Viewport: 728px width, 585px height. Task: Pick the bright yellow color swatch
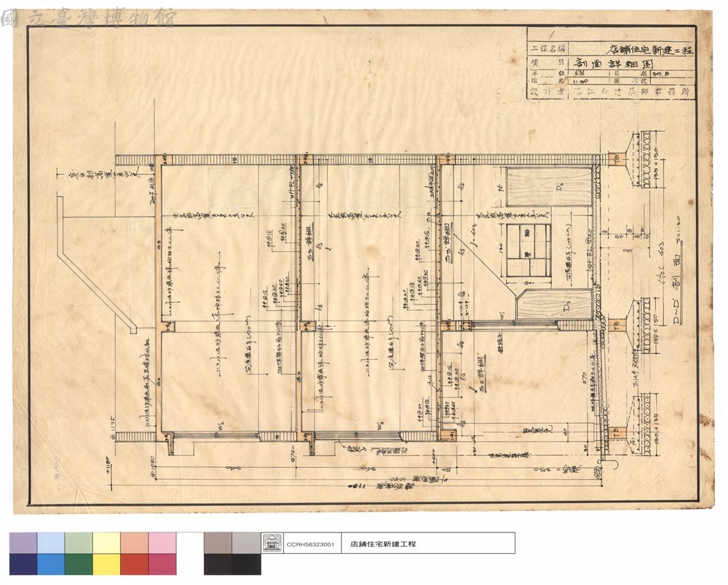107,564
